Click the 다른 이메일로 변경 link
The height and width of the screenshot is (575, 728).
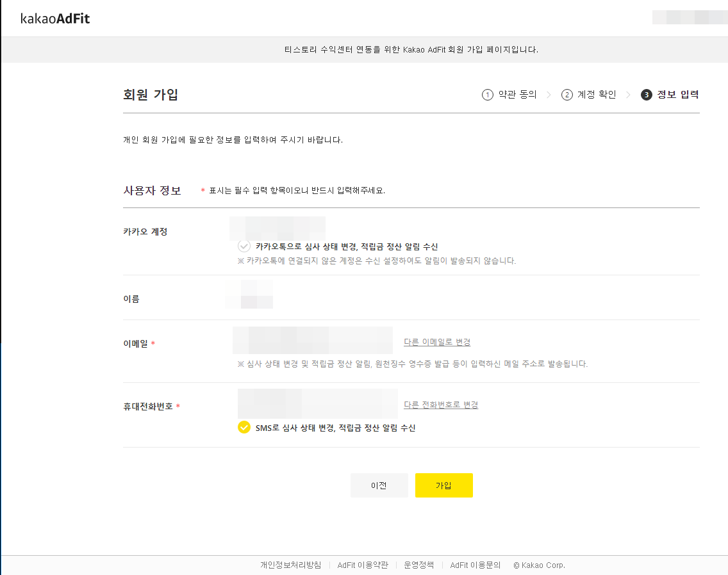click(437, 342)
